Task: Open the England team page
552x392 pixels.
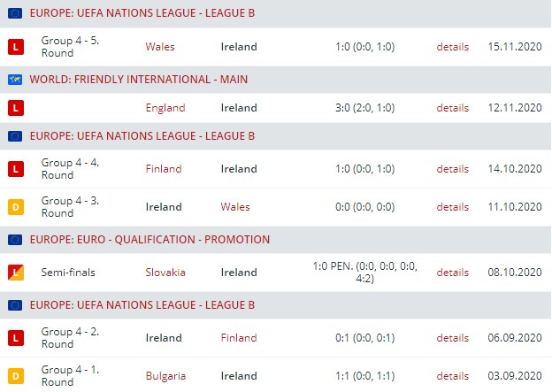Action: pyautogui.click(x=165, y=108)
